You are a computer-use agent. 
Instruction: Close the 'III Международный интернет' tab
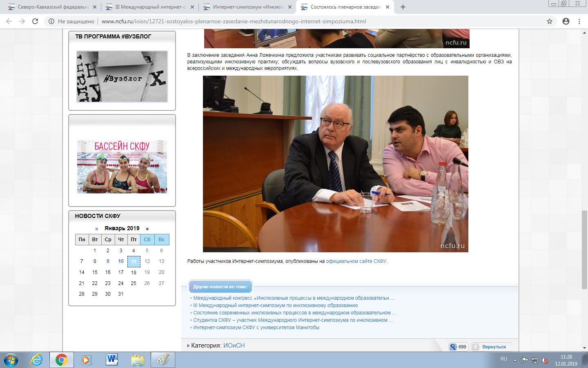(192, 7)
